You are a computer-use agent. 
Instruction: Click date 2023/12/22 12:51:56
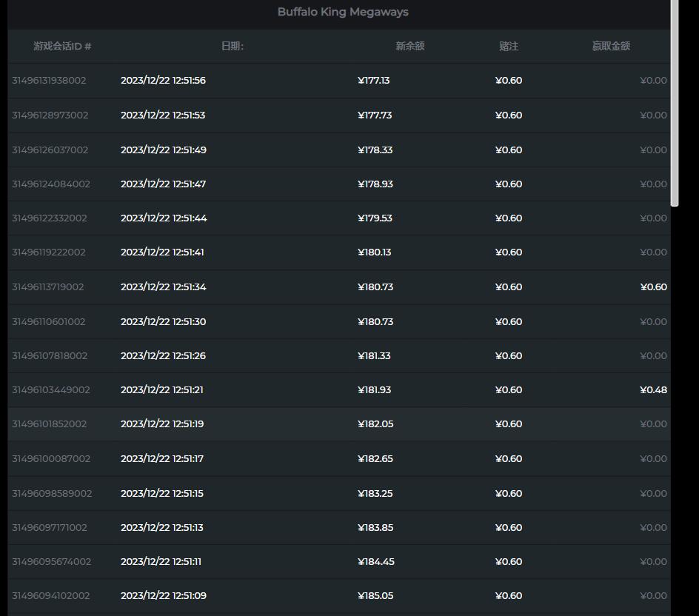coord(163,80)
